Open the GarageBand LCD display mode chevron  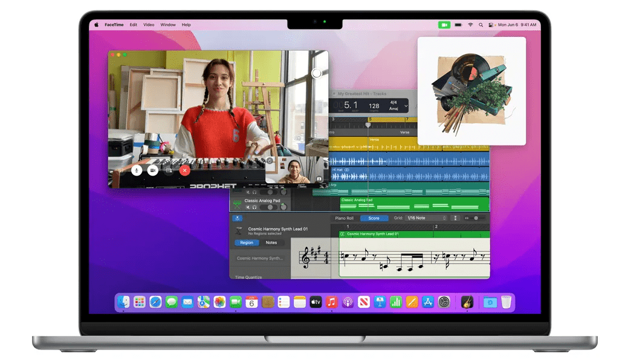pyautogui.click(x=406, y=106)
